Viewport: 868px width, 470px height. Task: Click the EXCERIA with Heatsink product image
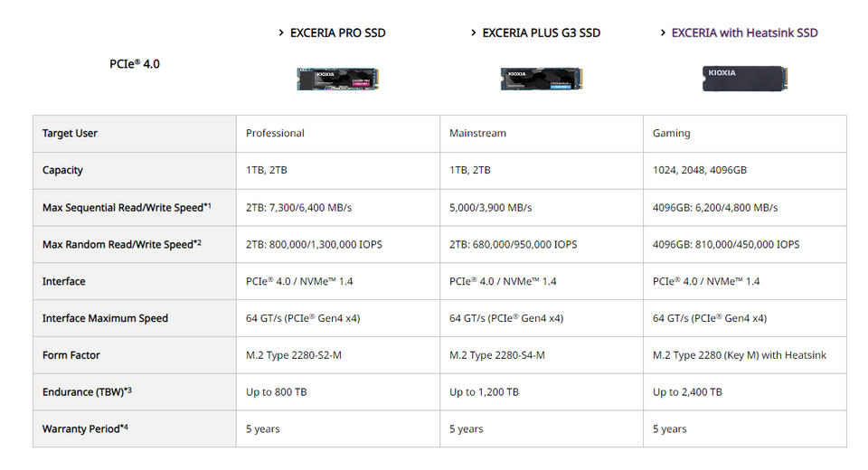pyautogui.click(x=745, y=79)
